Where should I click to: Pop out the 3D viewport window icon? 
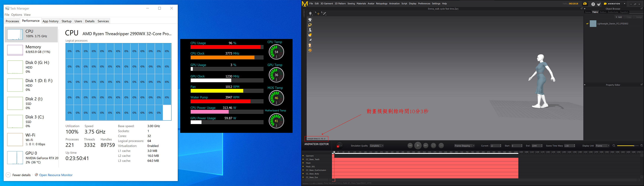[x=582, y=9]
